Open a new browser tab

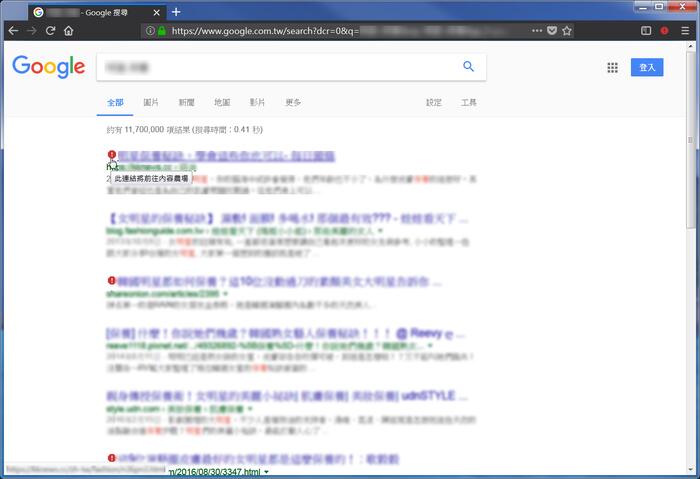[x=176, y=11]
